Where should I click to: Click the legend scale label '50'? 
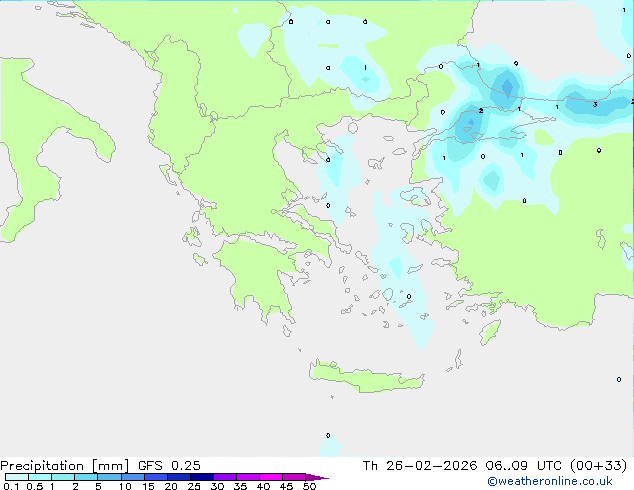309,486
